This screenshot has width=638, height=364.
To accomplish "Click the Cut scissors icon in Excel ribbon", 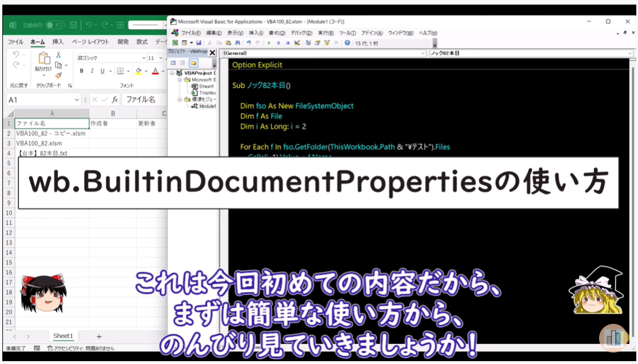I will pyautogui.click(x=58, y=54).
